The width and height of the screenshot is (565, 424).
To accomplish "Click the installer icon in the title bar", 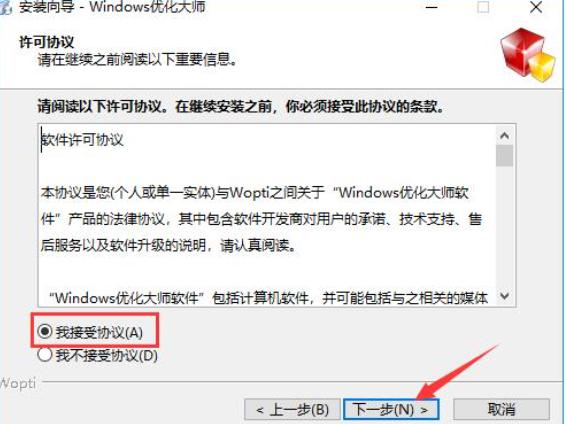I will (x=5, y=7).
